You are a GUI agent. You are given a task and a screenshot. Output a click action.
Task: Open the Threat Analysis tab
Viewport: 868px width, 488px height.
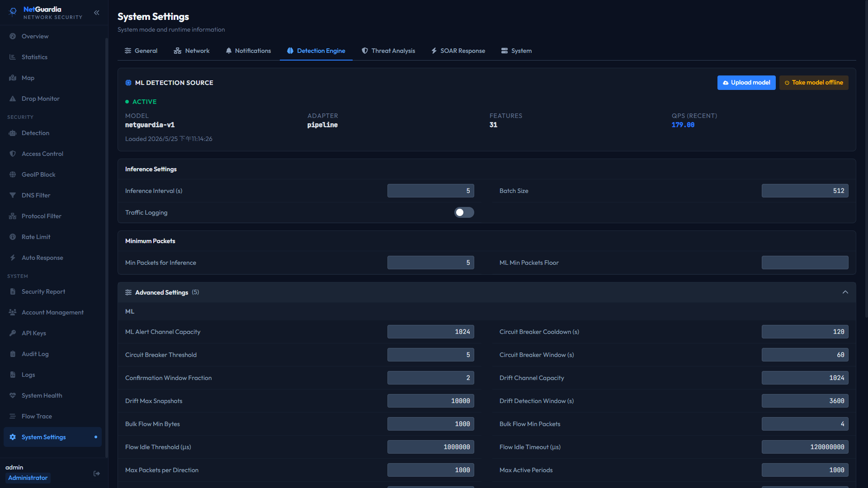388,51
